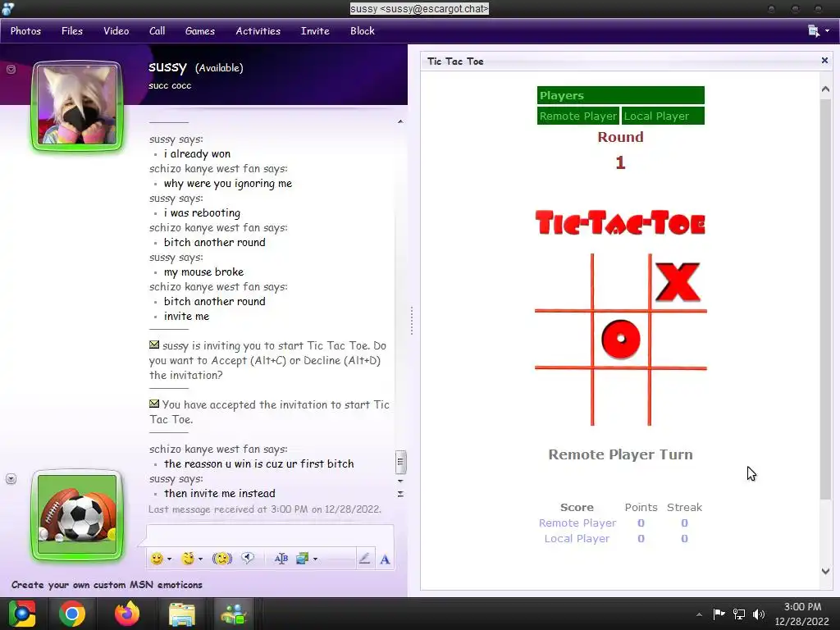This screenshot has width=840, height=630.
Task: Click Block in the toolbar
Action: coord(362,31)
